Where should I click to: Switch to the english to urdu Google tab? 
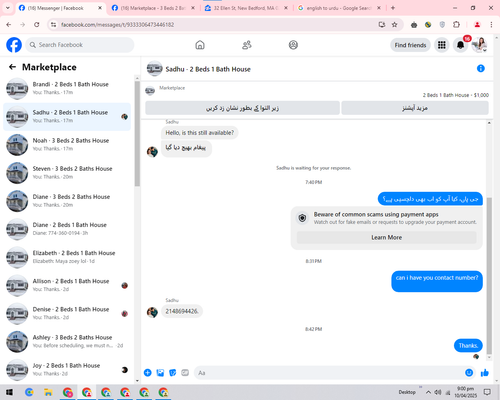(339, 8)
